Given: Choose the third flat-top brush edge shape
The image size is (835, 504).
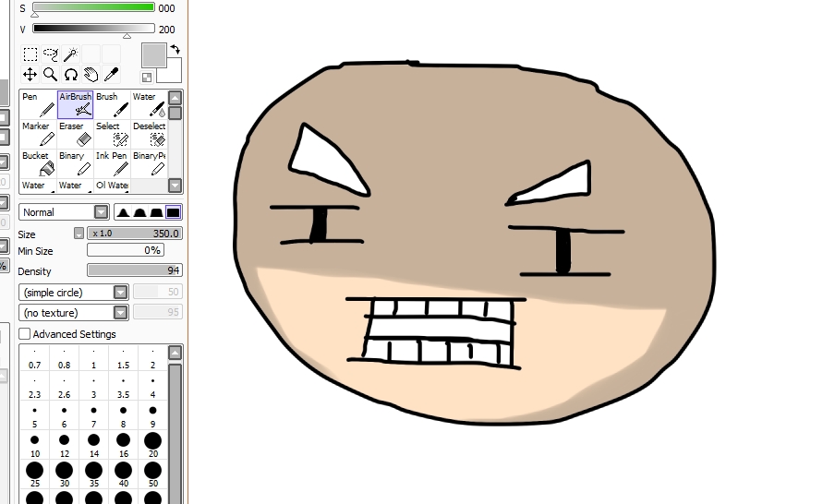Looking at the screenshot, I should coord(156,212).
